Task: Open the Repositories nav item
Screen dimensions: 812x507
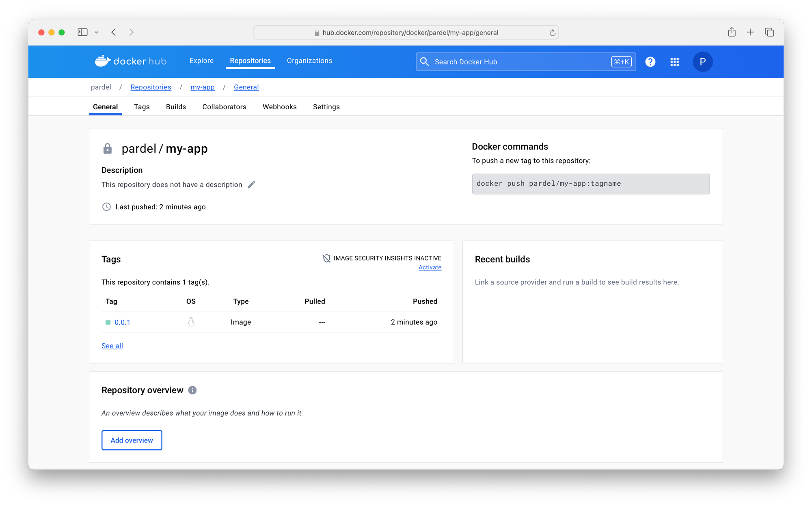Action: click(x=250, y=61)
